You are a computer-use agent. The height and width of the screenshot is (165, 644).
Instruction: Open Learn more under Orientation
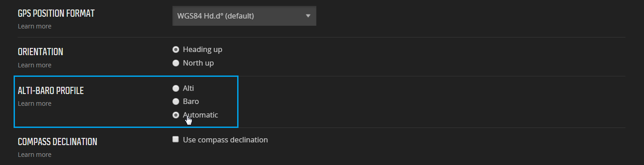(34, 65)
